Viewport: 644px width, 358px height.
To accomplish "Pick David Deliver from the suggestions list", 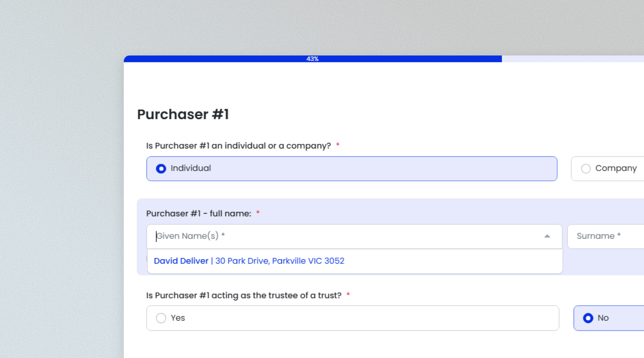I will pyautogui.click(x=181, y=261).
